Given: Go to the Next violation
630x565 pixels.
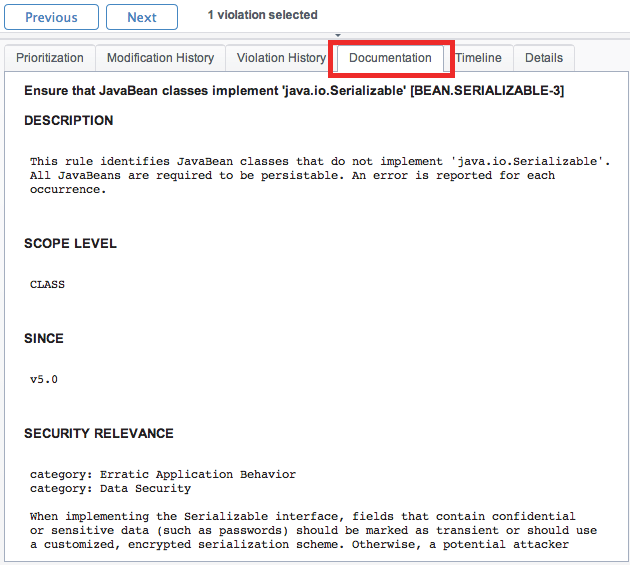Looking at the screenshot, I should coord(142,17).
